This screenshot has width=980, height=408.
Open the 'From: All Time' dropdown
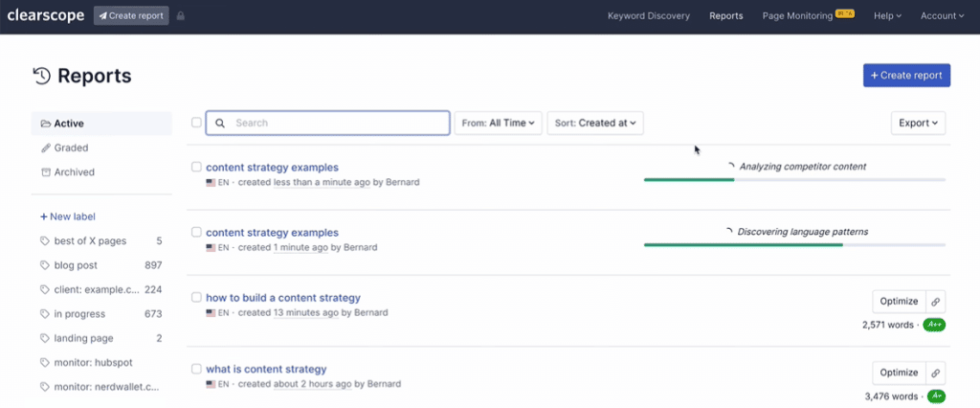(x=498, y=124)
